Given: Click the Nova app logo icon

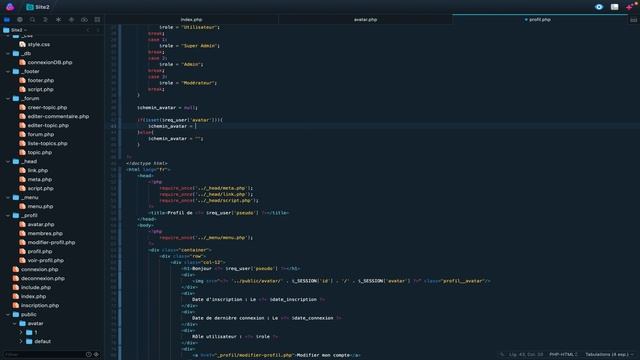Looking at the screenshot, I should click(10, 7).
